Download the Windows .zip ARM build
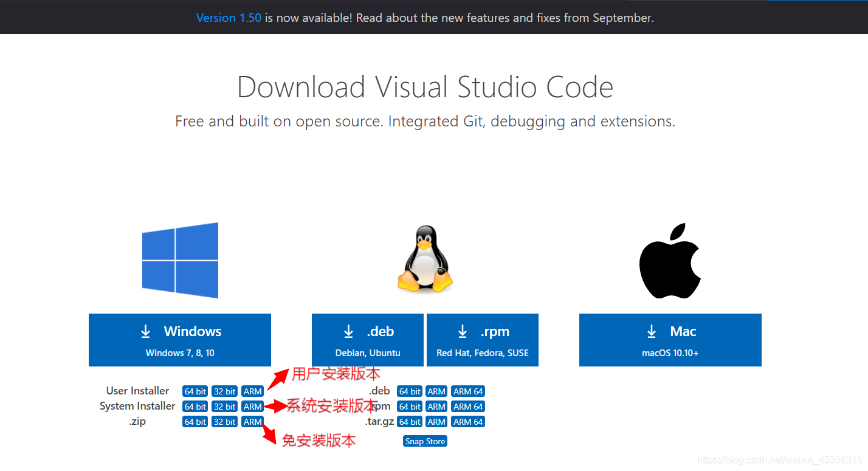This screenshot has height=471, width=868. pyautogui.click(x=253, y=422)
